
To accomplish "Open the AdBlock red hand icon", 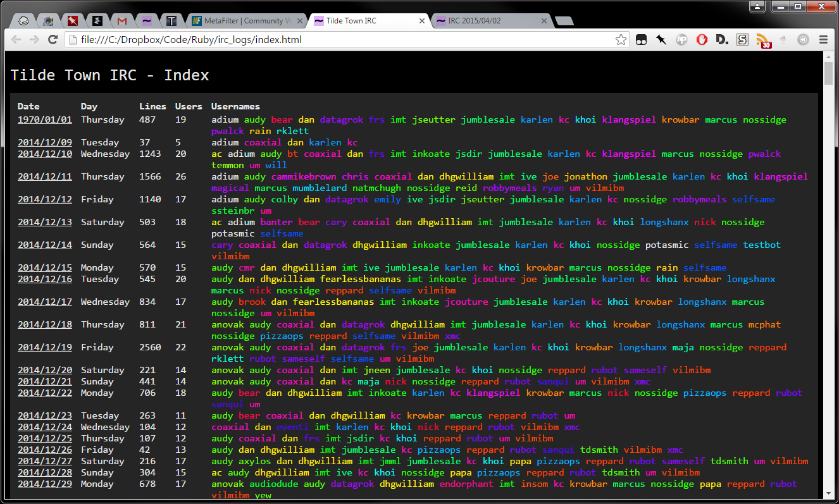I will pos(702,40).
